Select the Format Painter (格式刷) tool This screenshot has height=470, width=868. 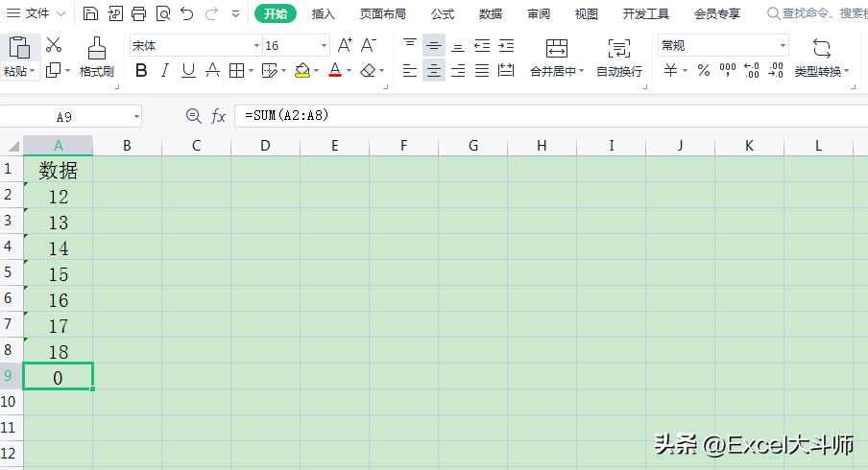97,57
